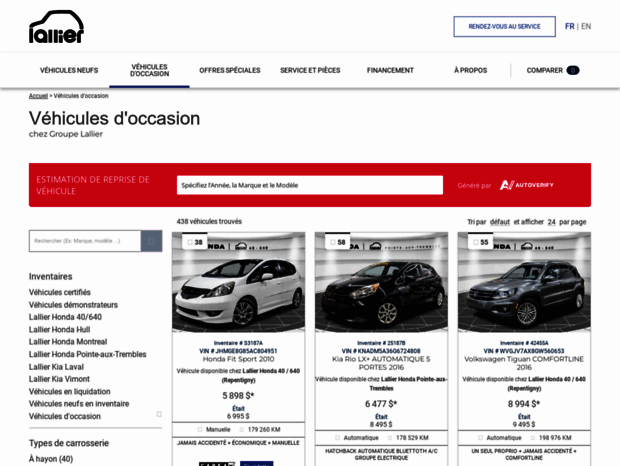620x466 pixels.
Task: Open the '24' per page dropdown
Action: 552,222
